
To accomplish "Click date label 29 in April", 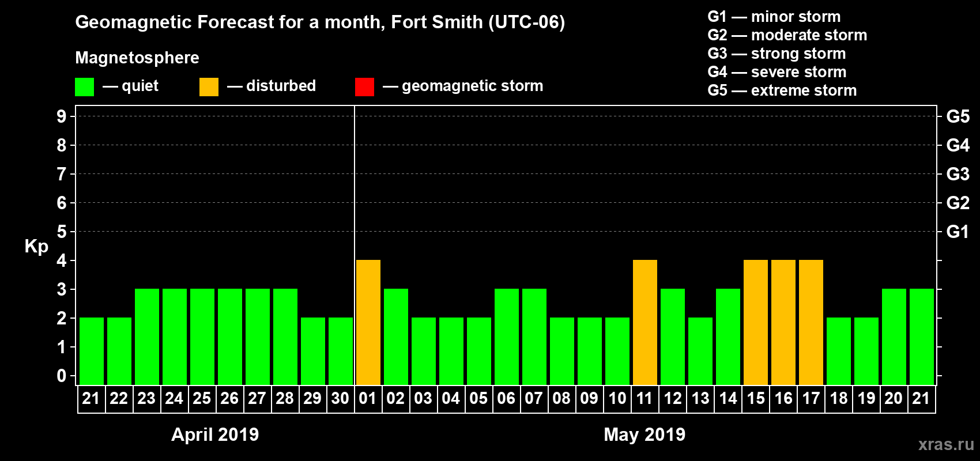I will point(312,399).
